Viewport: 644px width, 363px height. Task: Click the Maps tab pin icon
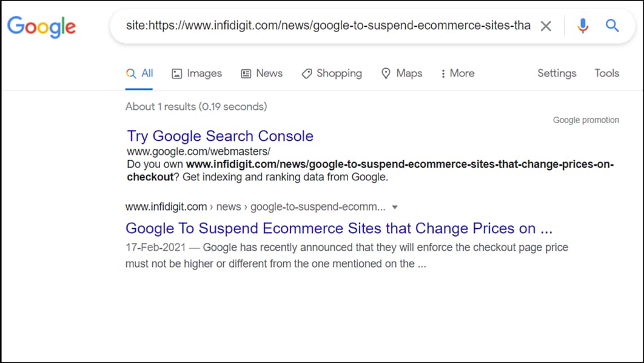386,73
